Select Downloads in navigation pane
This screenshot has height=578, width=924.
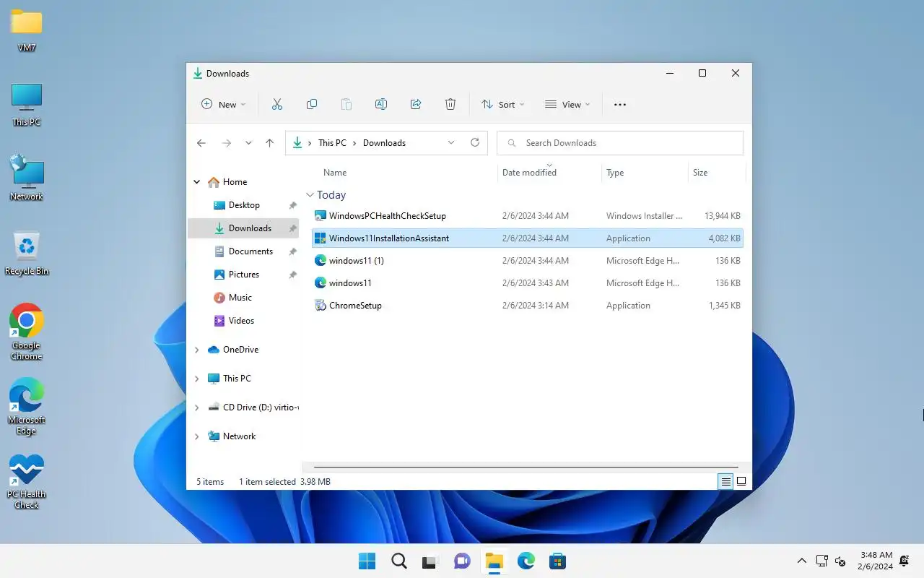pos(243,228)
